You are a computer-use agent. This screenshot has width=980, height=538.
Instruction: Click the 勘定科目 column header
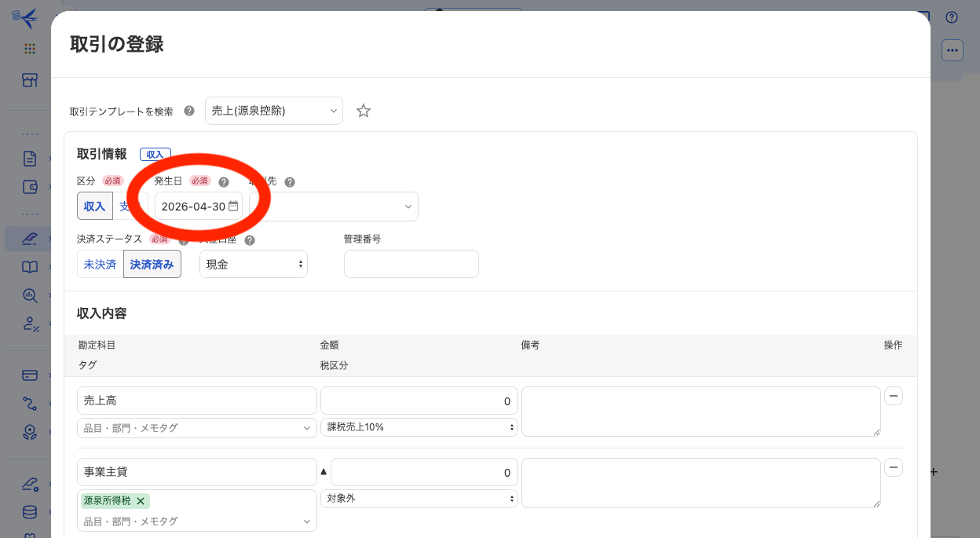97,345
